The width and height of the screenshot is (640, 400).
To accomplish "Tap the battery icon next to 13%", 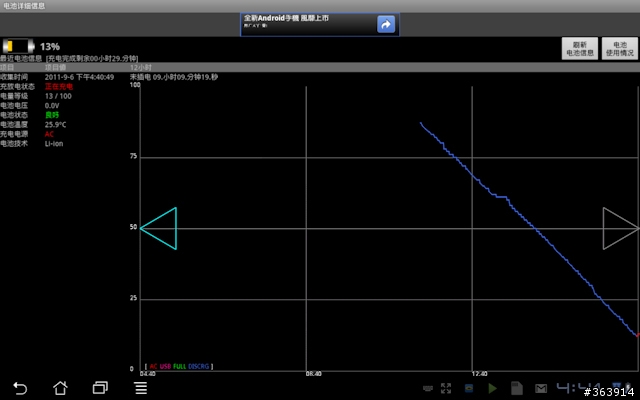I will (18, 46).
